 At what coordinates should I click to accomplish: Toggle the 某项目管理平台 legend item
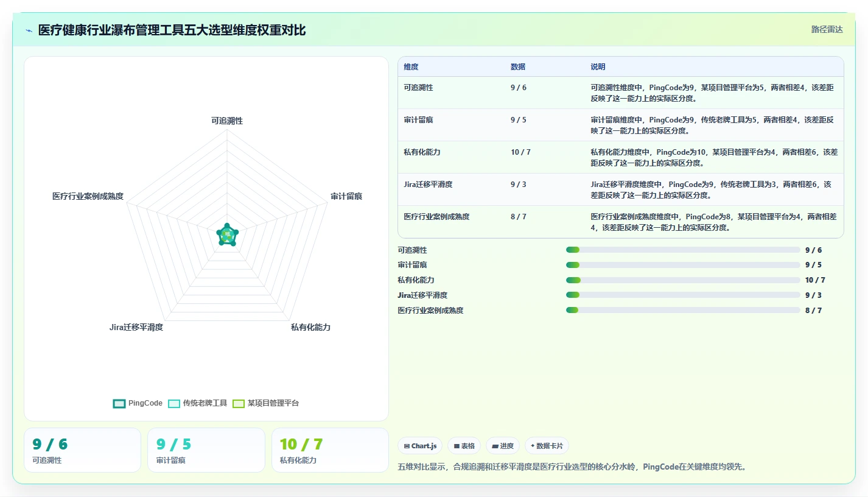point(266,403)
